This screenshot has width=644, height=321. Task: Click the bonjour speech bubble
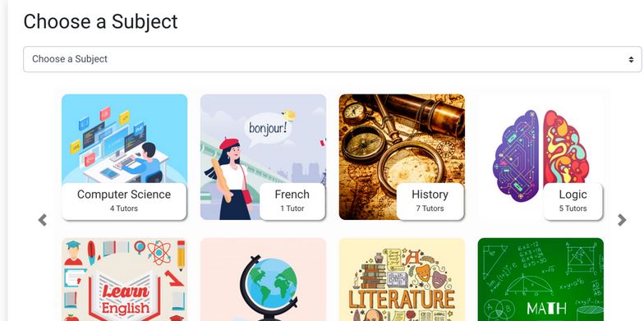tap(268, 130)
